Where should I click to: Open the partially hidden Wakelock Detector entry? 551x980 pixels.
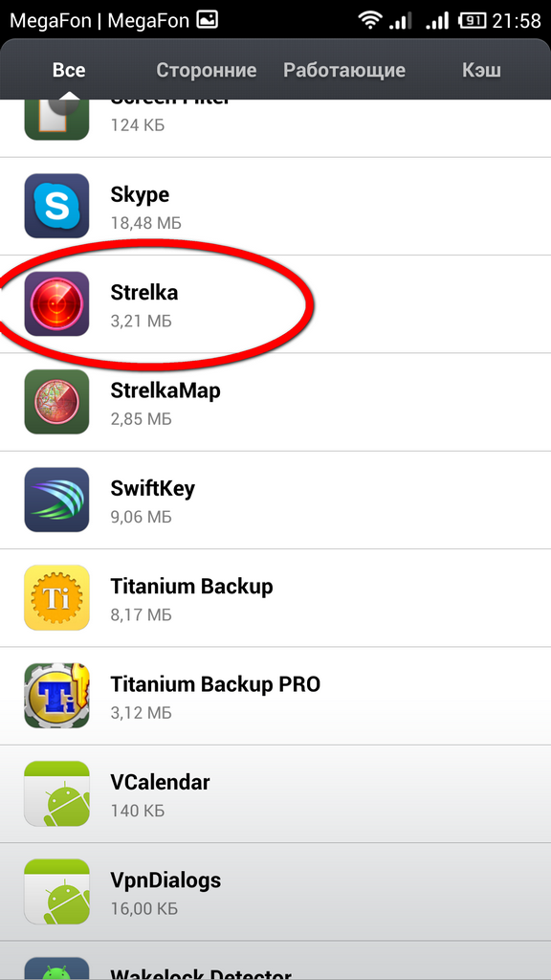(x=275, y=961)
